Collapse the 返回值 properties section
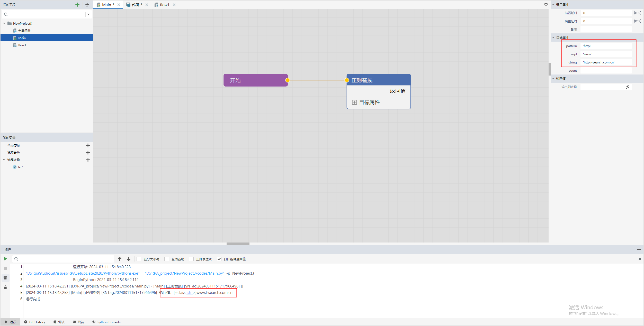 coord(553,79)
